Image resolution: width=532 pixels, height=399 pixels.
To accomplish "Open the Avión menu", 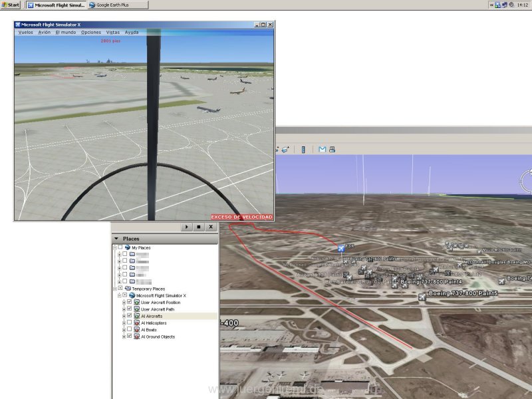I will [x=44, y=32].
